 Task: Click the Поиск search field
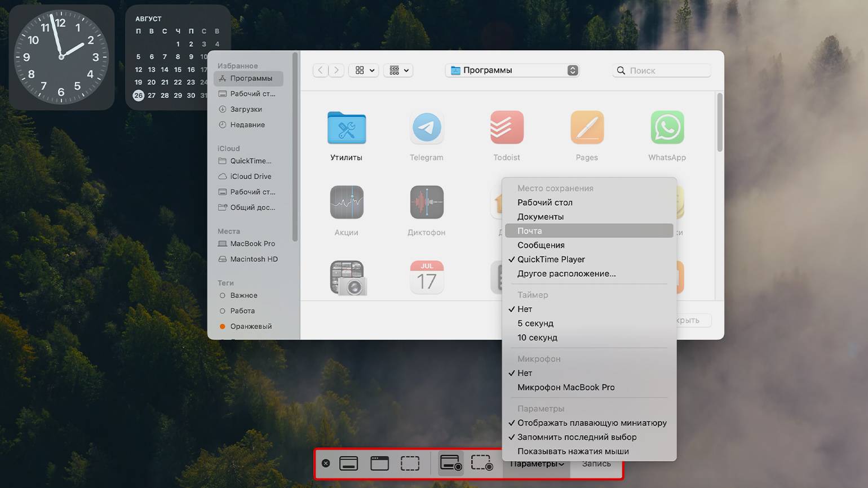click(662, 70)
